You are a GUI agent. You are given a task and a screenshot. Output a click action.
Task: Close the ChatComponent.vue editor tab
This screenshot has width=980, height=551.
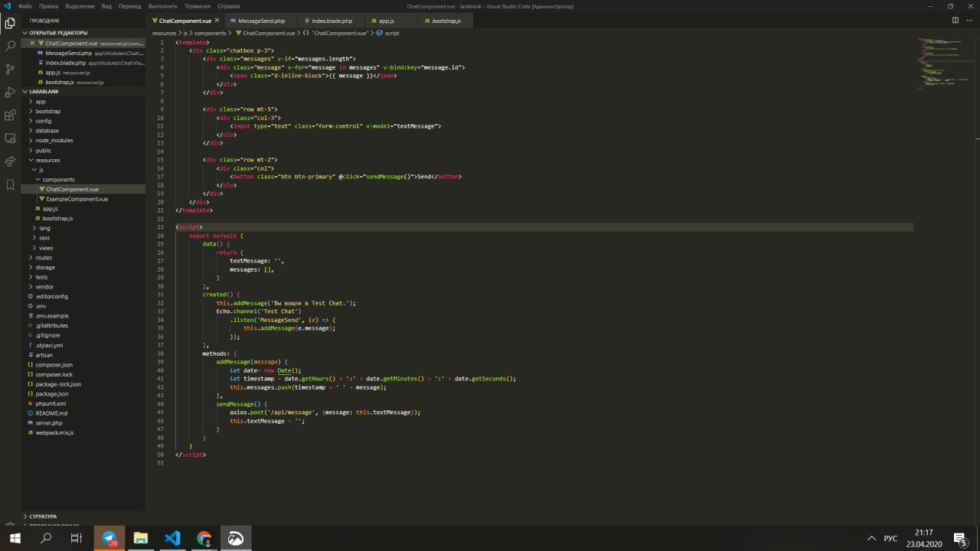(217, 21)
